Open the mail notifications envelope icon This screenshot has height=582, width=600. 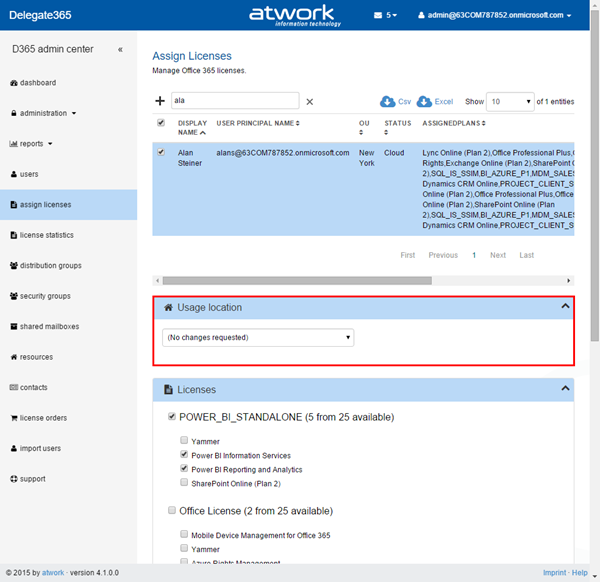378,15
